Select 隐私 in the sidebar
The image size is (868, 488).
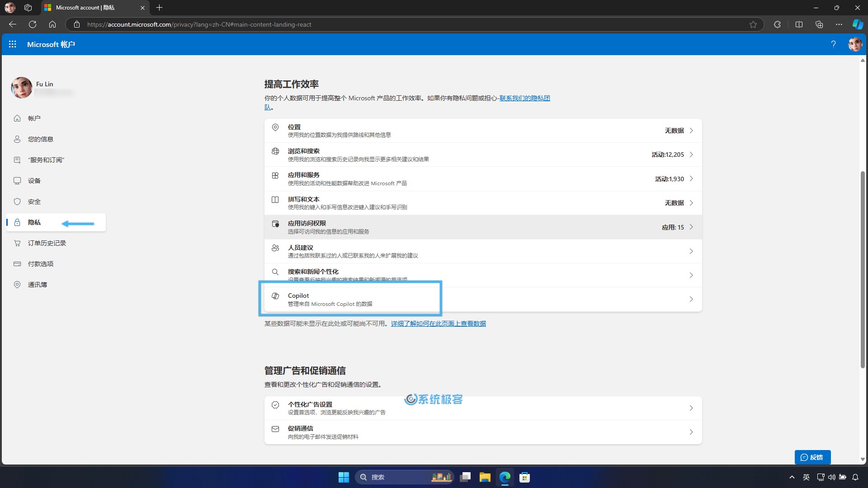coord(56,222)
